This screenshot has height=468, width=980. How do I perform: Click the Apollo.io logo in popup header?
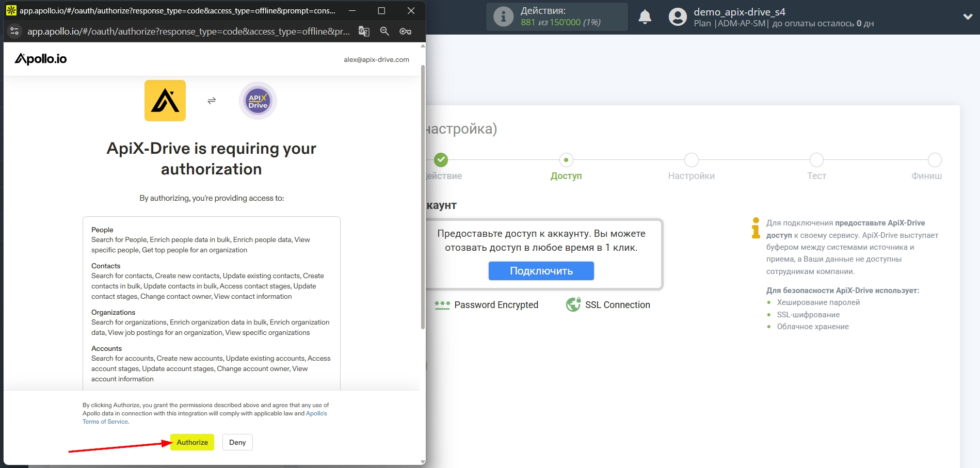(41, 59)
